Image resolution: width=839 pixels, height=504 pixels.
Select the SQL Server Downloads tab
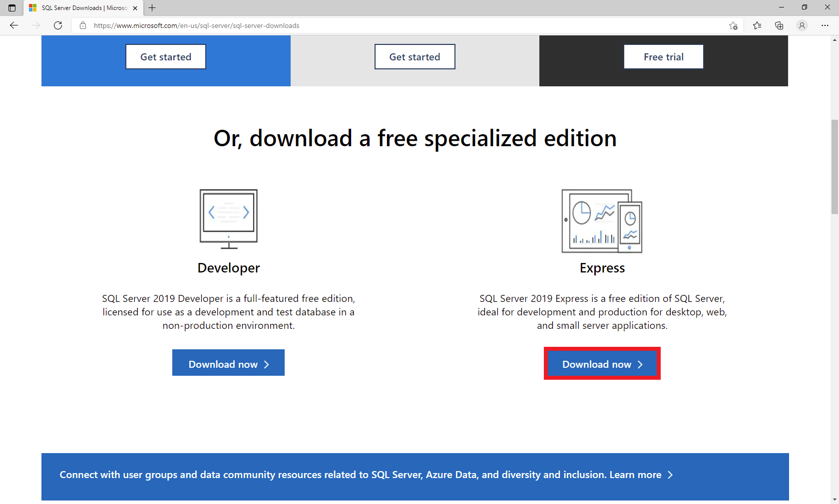pos(84,8)
